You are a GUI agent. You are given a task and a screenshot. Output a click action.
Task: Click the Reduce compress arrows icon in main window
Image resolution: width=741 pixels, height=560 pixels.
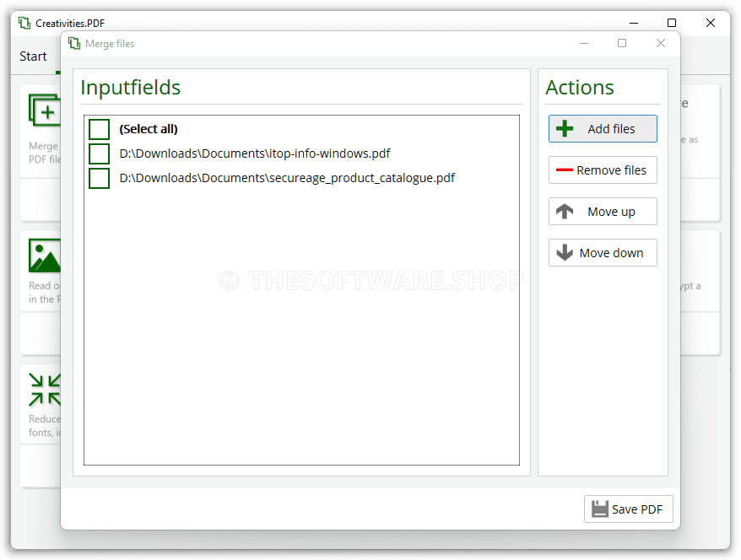click(45, 390)
